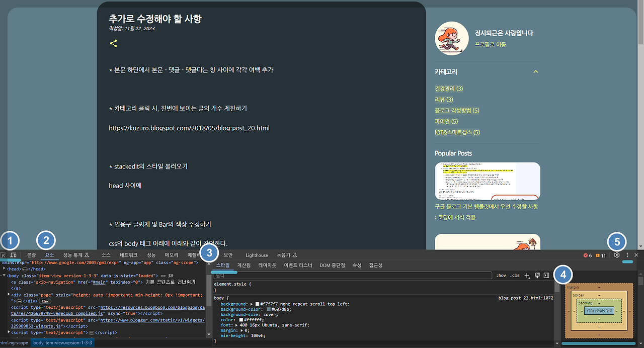Open the 파이썬 (5) category
644x348 pixels.
(x=446, y=122)
